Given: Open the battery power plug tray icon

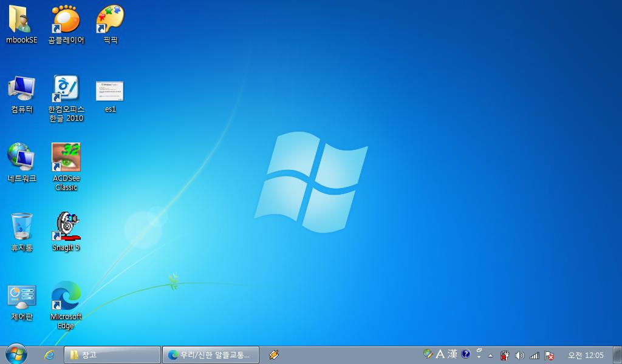Looking at the screenshot, I should pos(505,356).
